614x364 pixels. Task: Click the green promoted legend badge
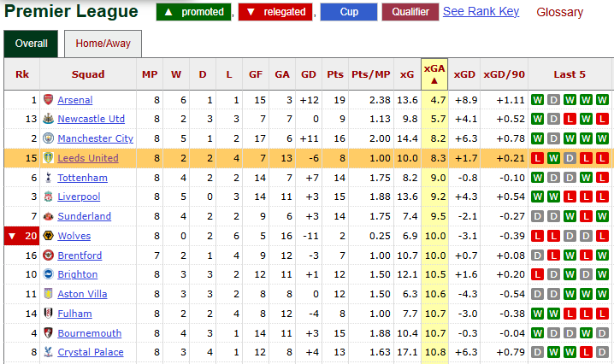[x=193, y=12]
